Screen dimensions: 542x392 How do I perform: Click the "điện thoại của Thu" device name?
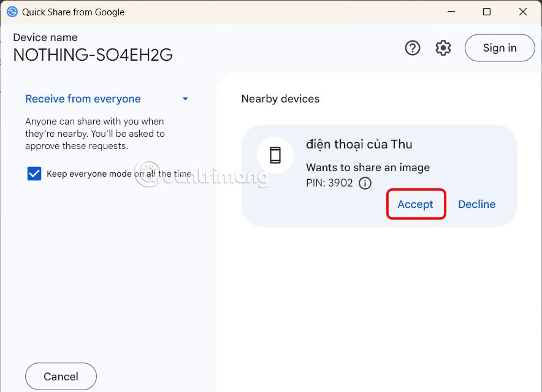tap(359, 144)
